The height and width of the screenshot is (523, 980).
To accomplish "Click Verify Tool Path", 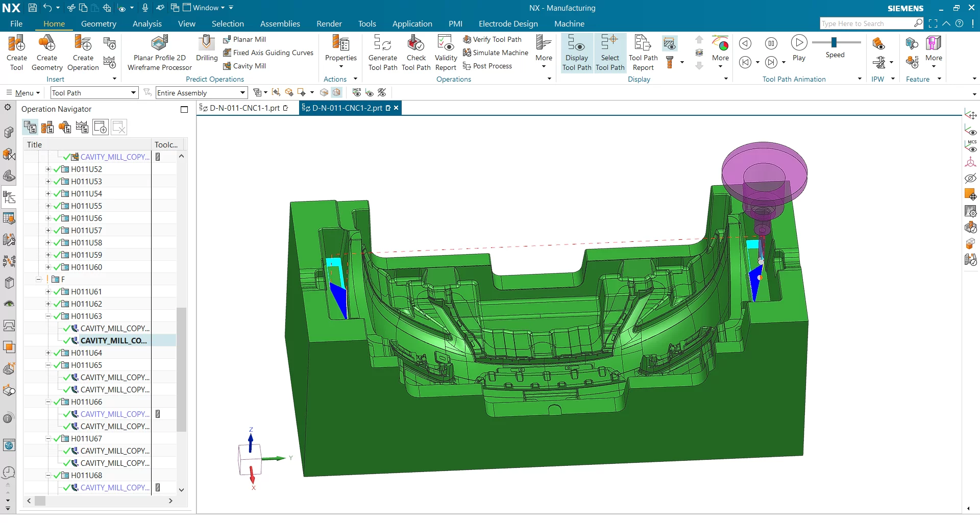I will click(x=493, y=39).
